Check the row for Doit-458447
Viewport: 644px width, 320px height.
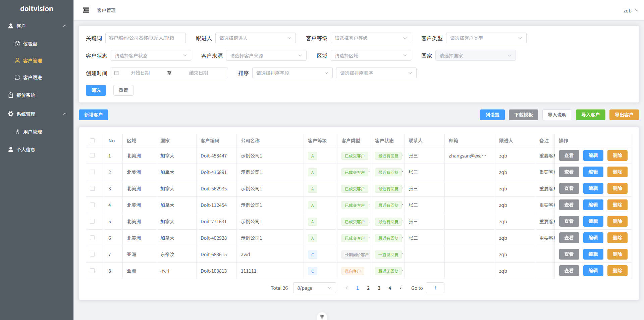tap(92, 155)
